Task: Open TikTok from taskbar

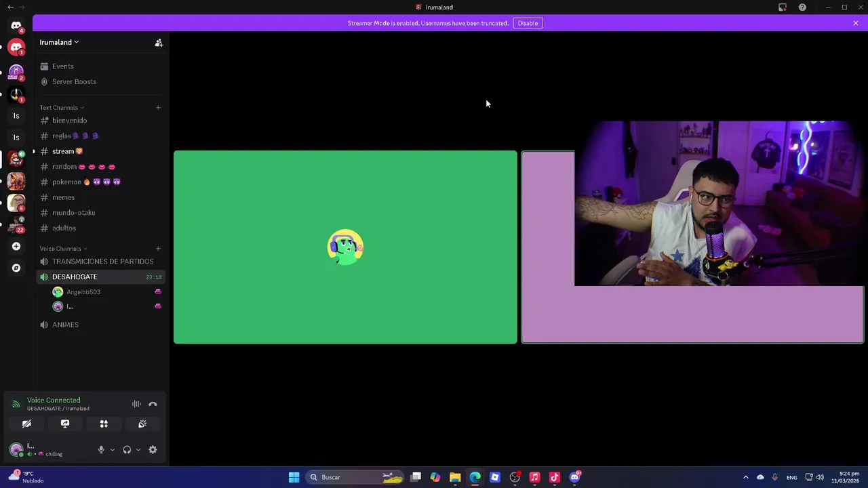Action: click(x=555, y=477)
